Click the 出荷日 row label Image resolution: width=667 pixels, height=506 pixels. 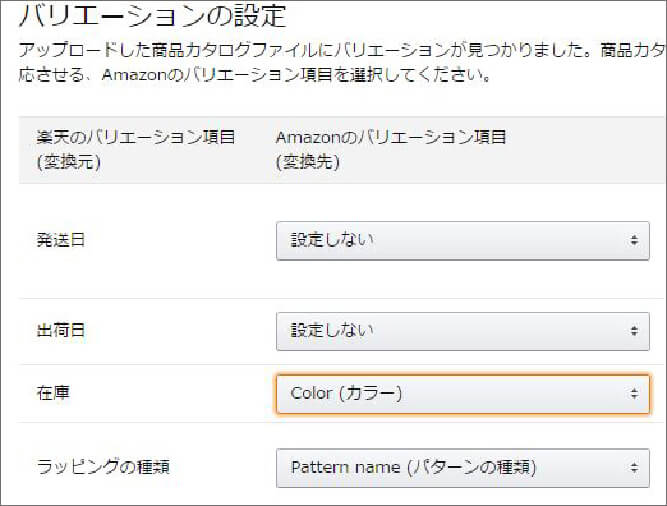pyautogui.click(x=61, y=330)
